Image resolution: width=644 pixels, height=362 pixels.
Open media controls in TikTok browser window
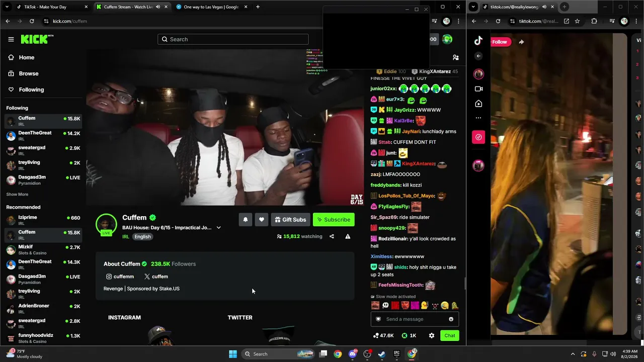[x=612, y=21]
